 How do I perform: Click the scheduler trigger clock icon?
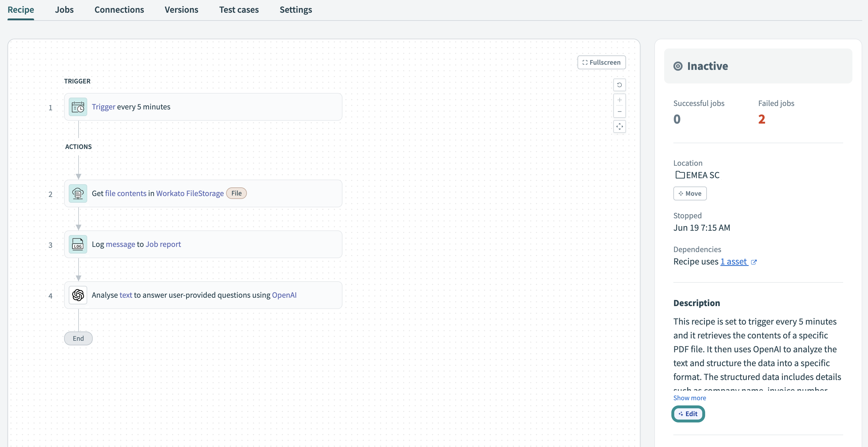pyautogui.click(x=78, y=107)
